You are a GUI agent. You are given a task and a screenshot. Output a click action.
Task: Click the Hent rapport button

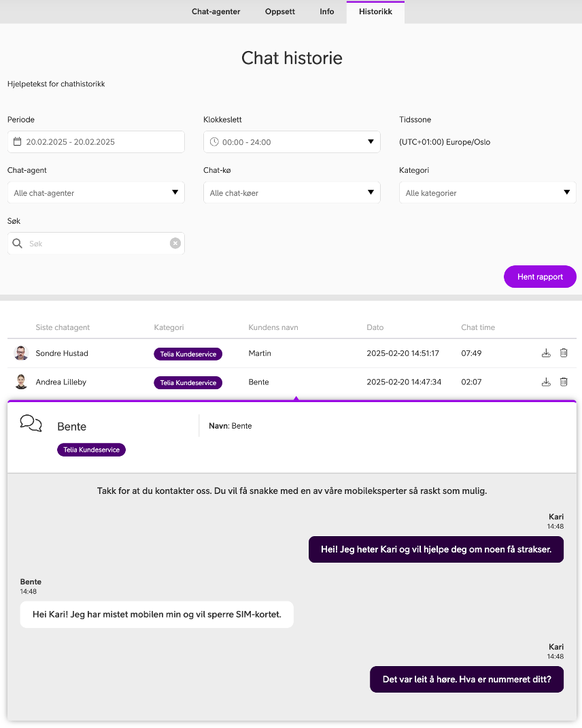coord(541,277)
